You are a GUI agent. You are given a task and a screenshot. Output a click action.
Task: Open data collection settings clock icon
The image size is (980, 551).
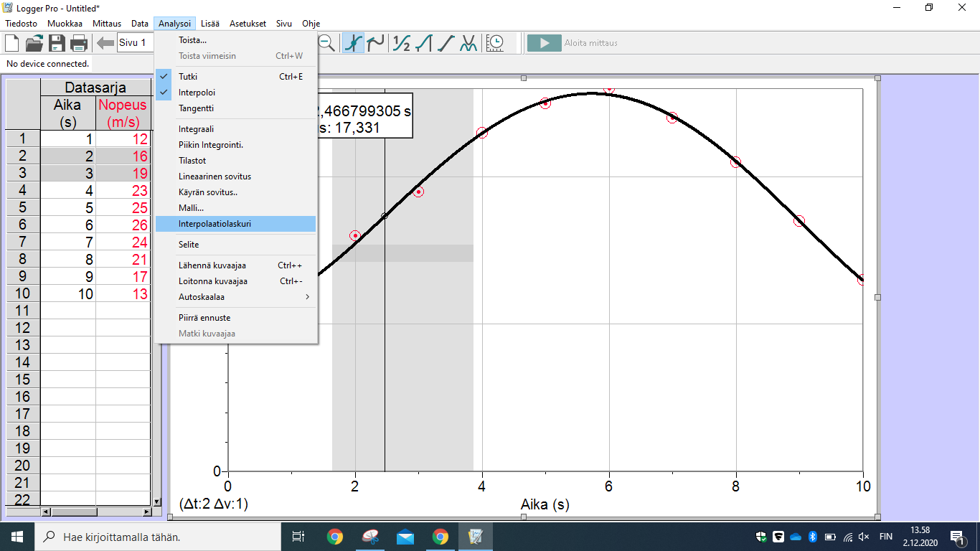[495, 43]
